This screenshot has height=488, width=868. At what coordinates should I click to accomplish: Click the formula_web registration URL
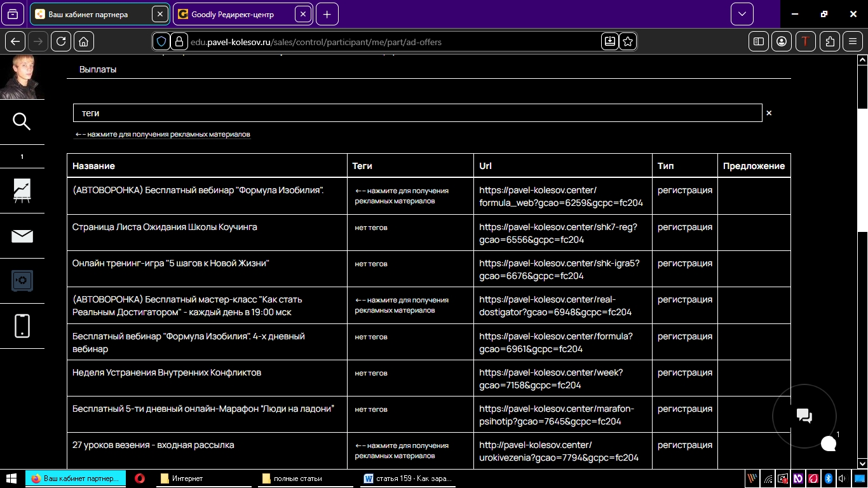[560, 196]
